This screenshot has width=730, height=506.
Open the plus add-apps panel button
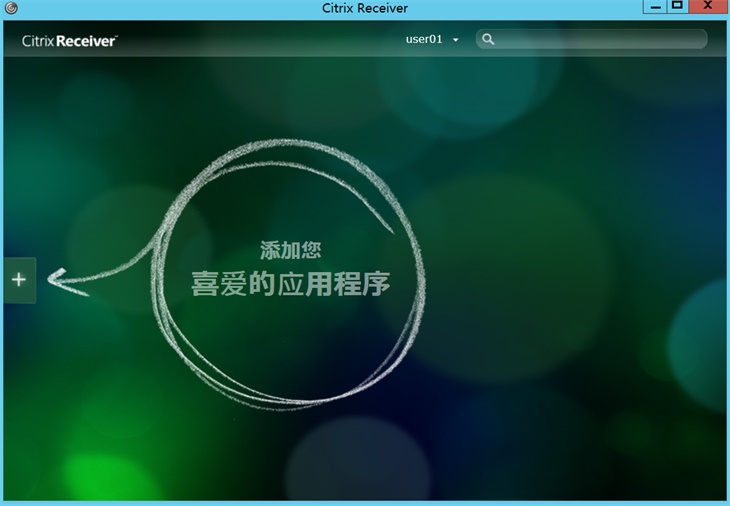click(x=19, y=280)
